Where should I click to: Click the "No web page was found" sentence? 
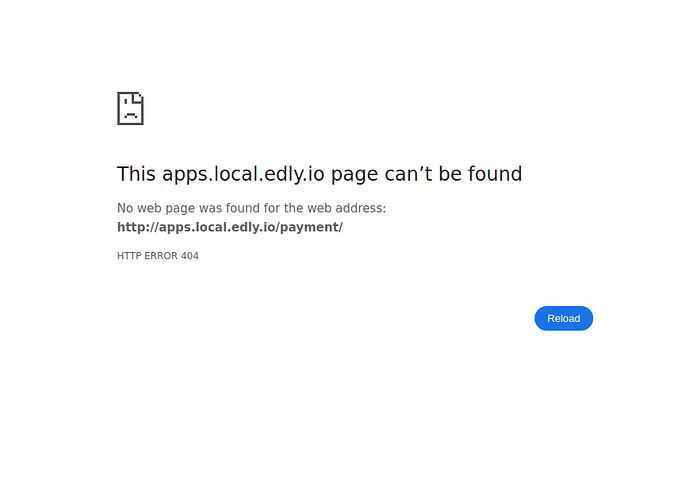251,208
